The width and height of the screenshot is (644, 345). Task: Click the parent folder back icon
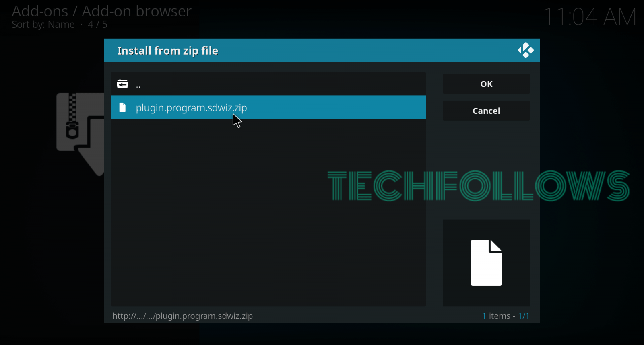point(122,84)
